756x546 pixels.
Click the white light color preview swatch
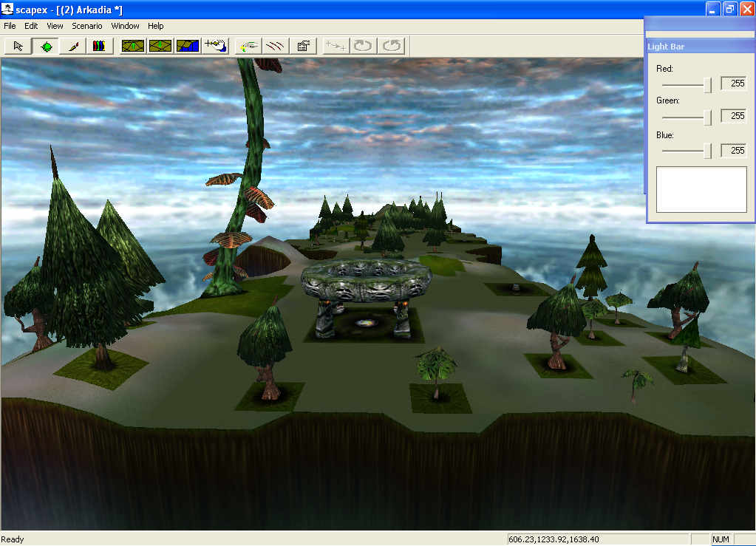click(x=701, y=189)
